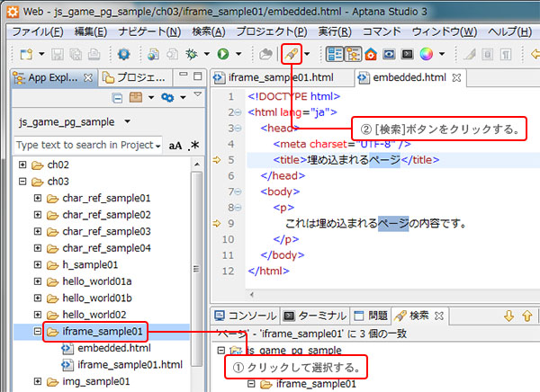Open the 編集(E) menu
The width and height of the screenshot is (540, 392).
pyautogui.click(x=91, y=31)
